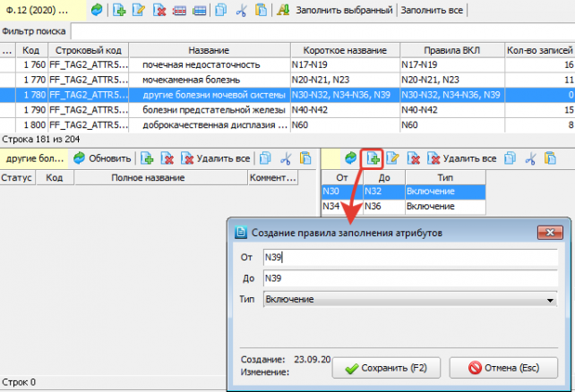Add a new rule in the lower-right panel
Image resolution: width=575 pixels, height=392 pixels.
click(373, 158)
